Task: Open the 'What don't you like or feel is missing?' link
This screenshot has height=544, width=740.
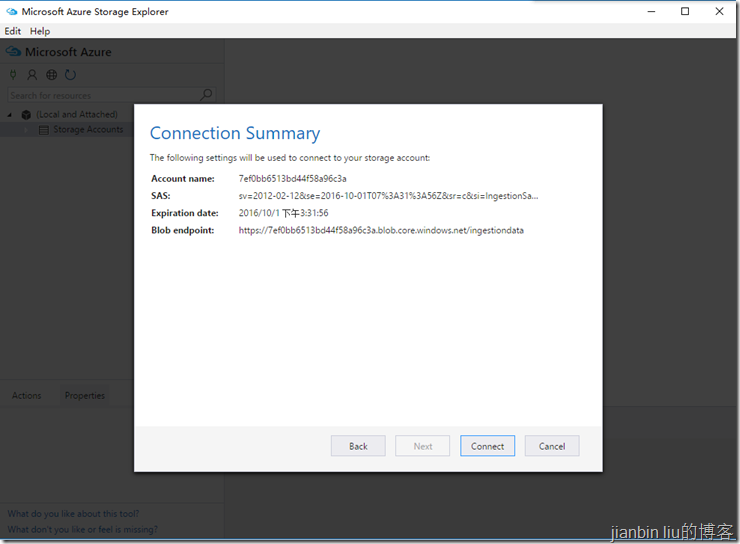Action: click(83, 529)
